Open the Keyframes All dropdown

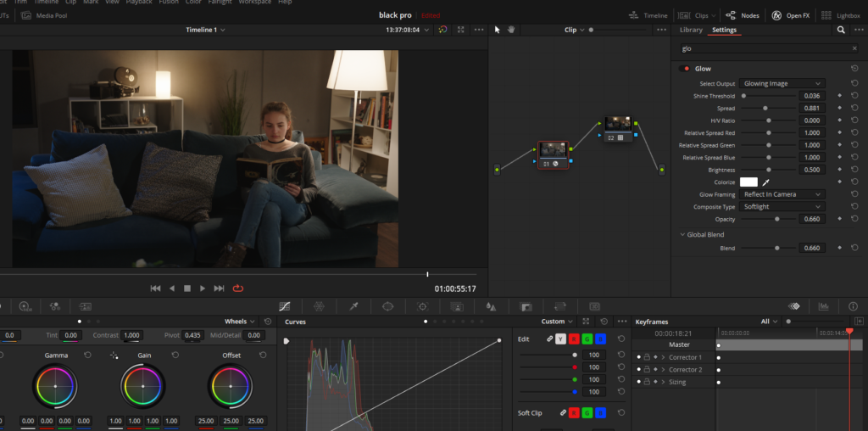[769, 322]
